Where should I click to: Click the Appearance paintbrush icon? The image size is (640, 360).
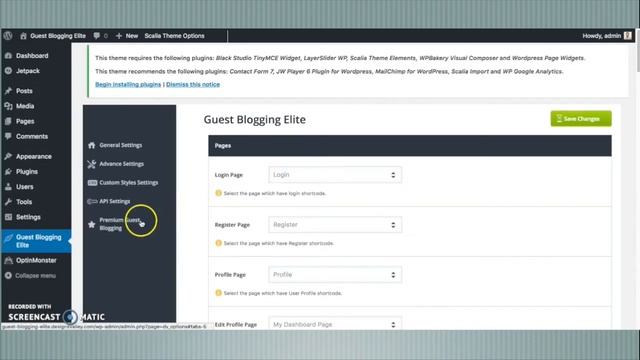tap(8, 156)
